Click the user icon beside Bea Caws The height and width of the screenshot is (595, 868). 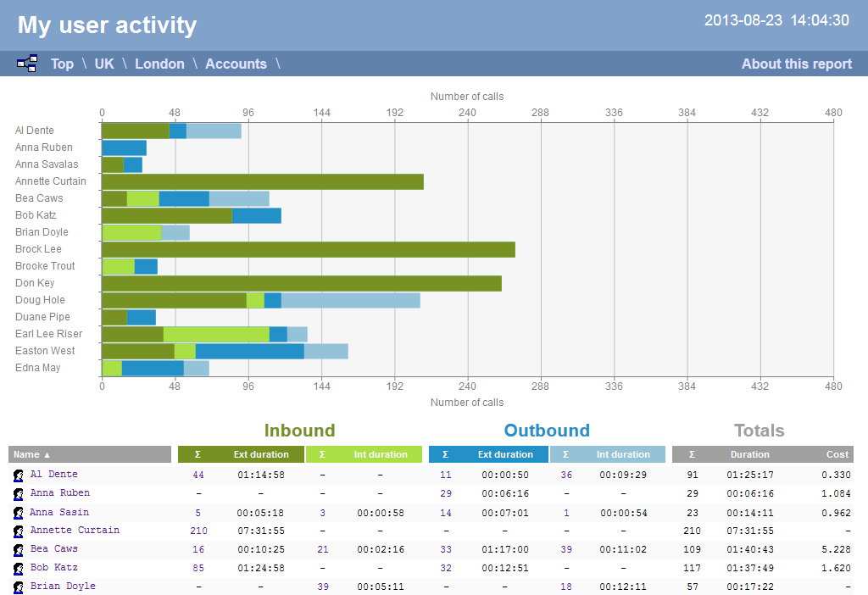click(x=19, y=549)
